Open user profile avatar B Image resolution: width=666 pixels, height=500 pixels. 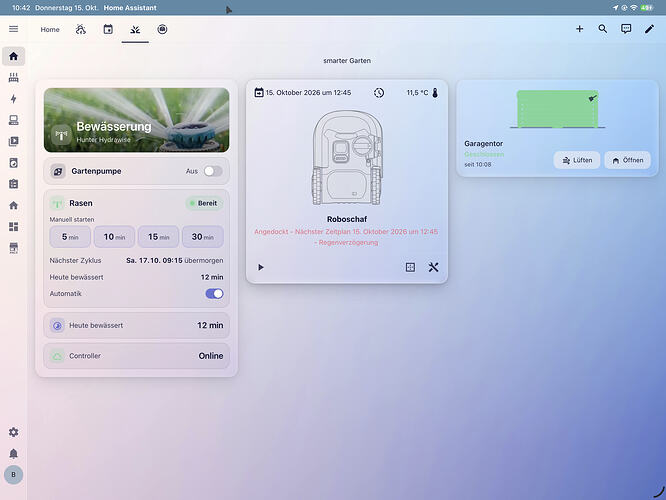click(14, 475)
